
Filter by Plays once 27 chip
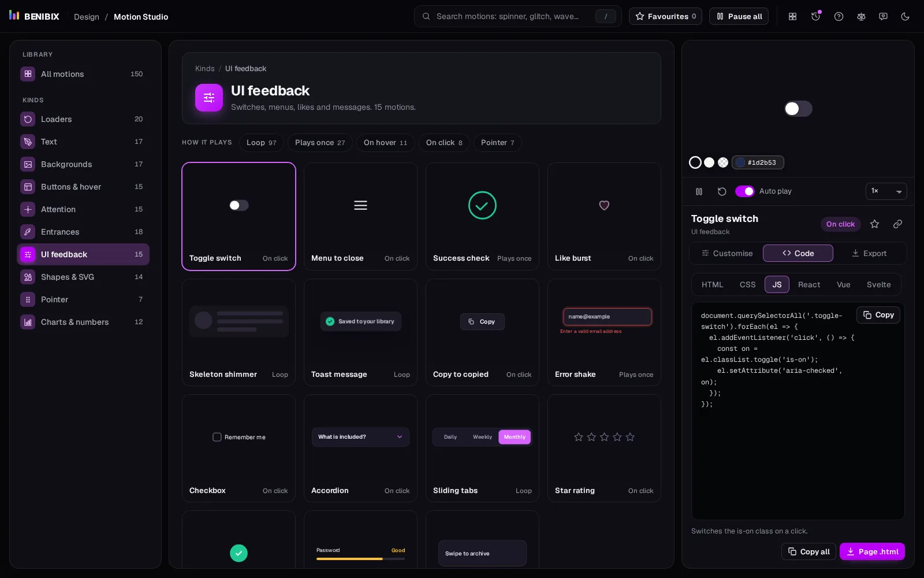pyautogui.click(x=320, y=143)
